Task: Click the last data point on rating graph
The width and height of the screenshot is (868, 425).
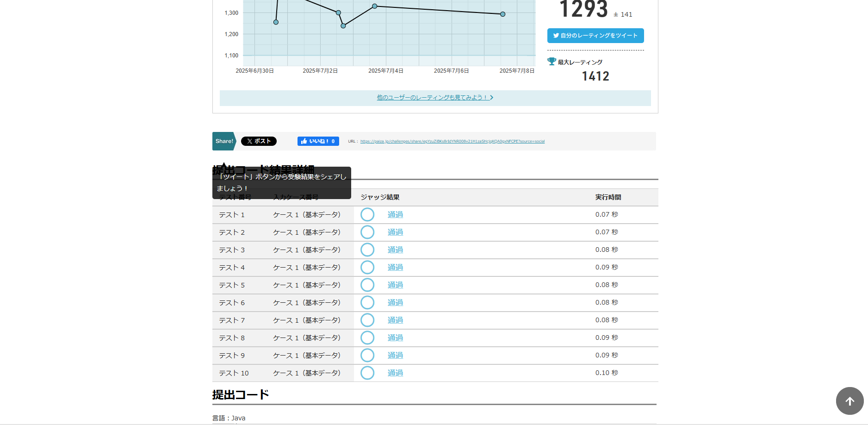Action: click(x=503, y=14)
